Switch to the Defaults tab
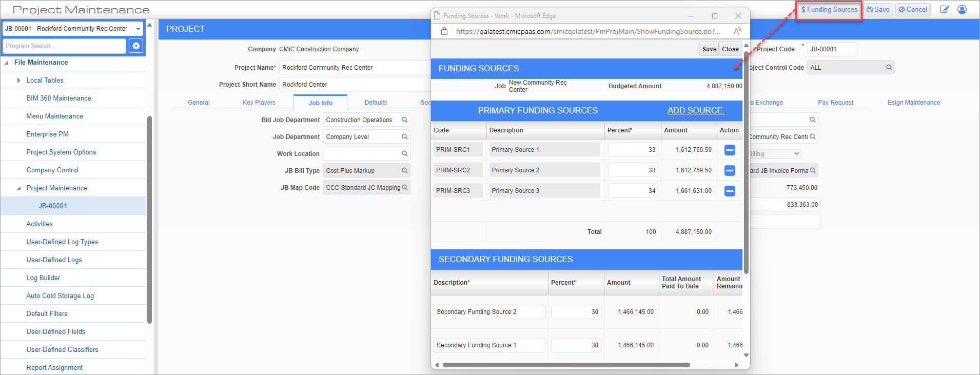The height and width of the screenshot is (375, 980). [376, 103]
